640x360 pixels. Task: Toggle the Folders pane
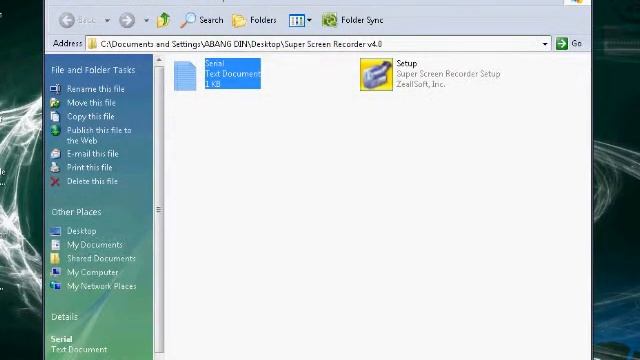pos(254,20)
